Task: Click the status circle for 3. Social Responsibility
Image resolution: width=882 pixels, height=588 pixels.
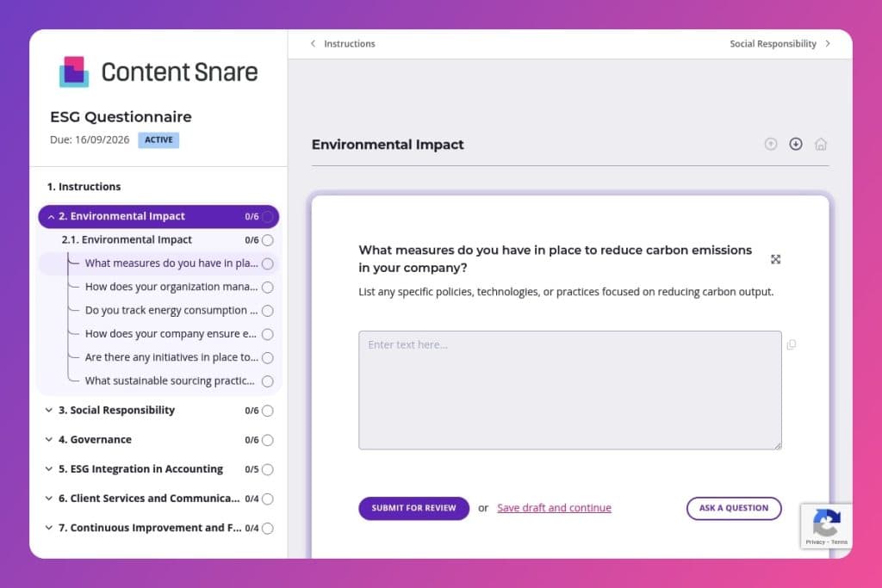Action: 268,411
